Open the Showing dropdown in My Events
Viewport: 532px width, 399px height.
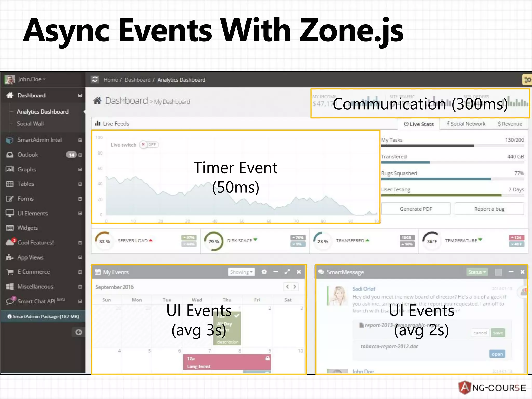(x=241, y=272)
